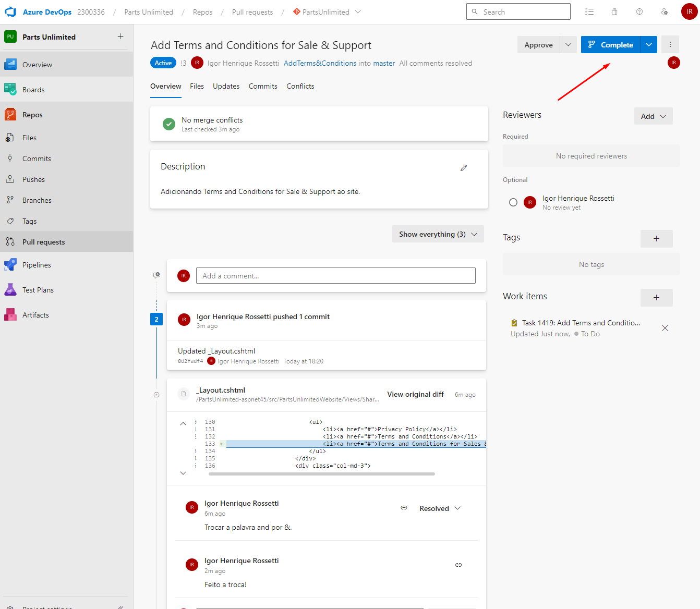The height and width of the screenshot is (609, 700).
Task: Open the Help question mark menu
Action: point(639,11)
